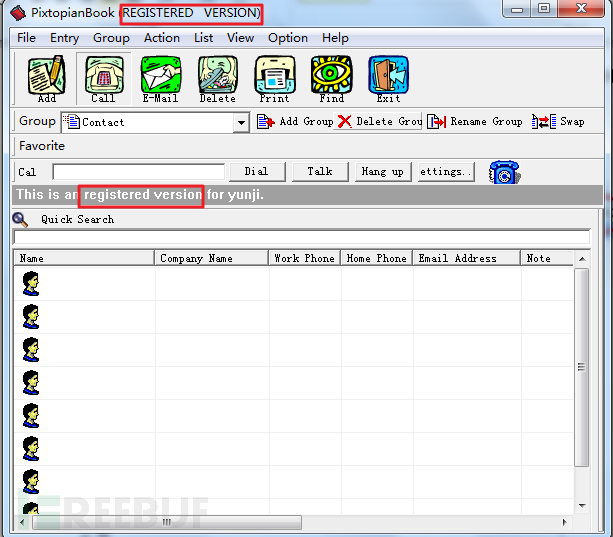Click the Add entry toolbar icon

click(47, 79)
